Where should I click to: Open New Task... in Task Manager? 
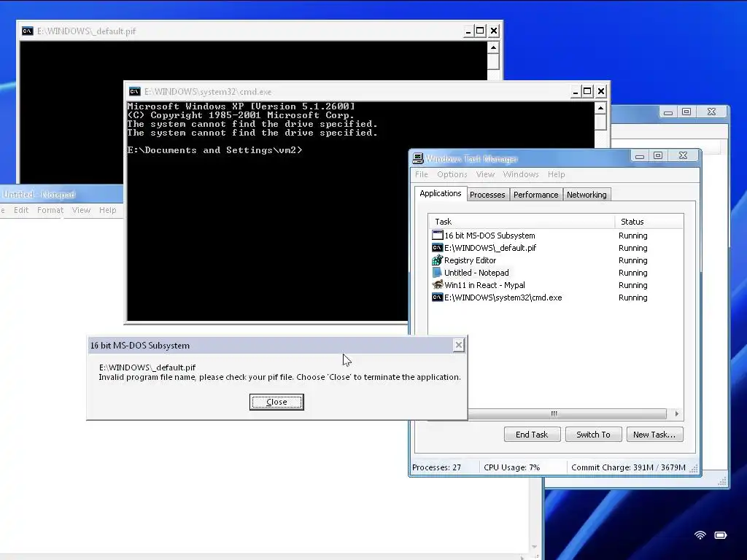pyautogui.click(x=654, y=435)
